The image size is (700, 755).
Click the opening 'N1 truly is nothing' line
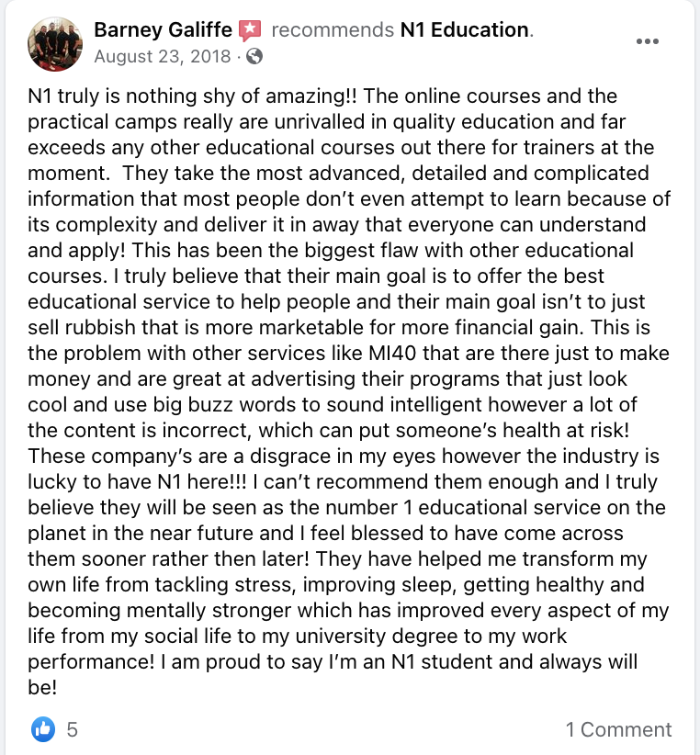[112, 96]
